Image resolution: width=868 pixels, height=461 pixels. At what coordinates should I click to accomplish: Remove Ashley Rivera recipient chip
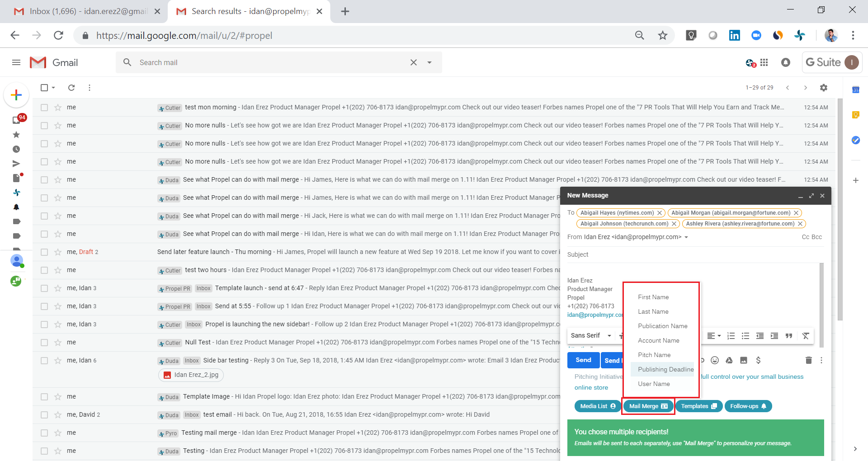point(800,224)
